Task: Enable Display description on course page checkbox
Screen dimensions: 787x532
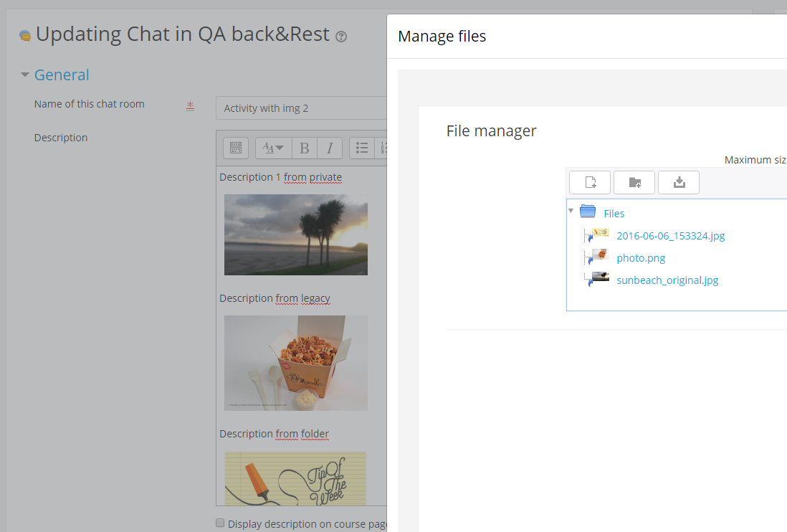Action: [220, 523]
